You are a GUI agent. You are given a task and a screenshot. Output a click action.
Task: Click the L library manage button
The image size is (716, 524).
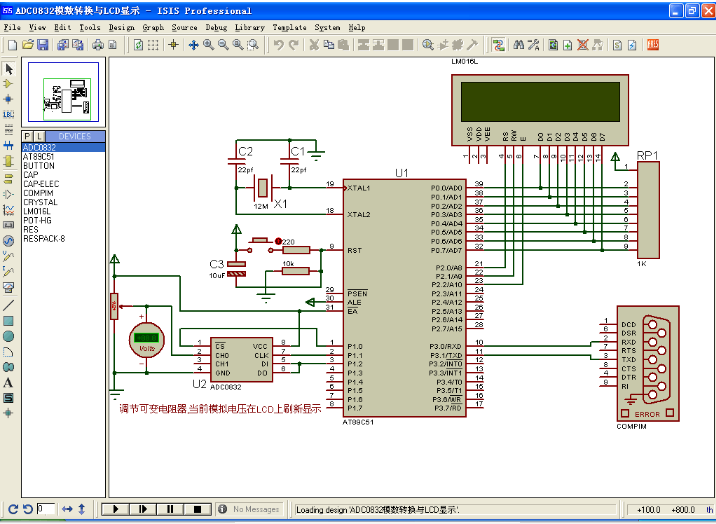pyautogui.click(x=39, y=136)
